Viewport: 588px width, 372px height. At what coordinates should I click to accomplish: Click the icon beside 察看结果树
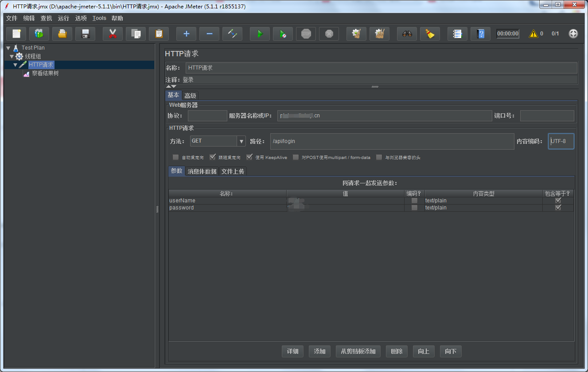(26, 74)
